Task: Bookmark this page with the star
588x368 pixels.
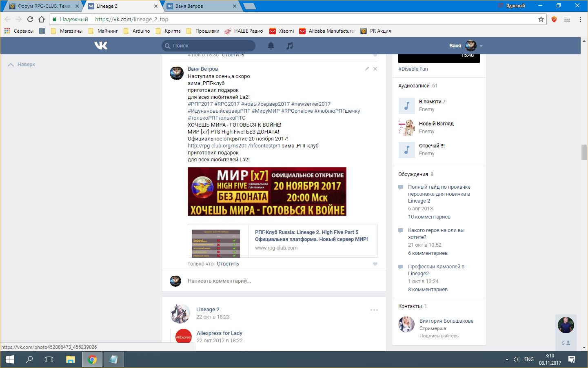Action: (541, 19)
